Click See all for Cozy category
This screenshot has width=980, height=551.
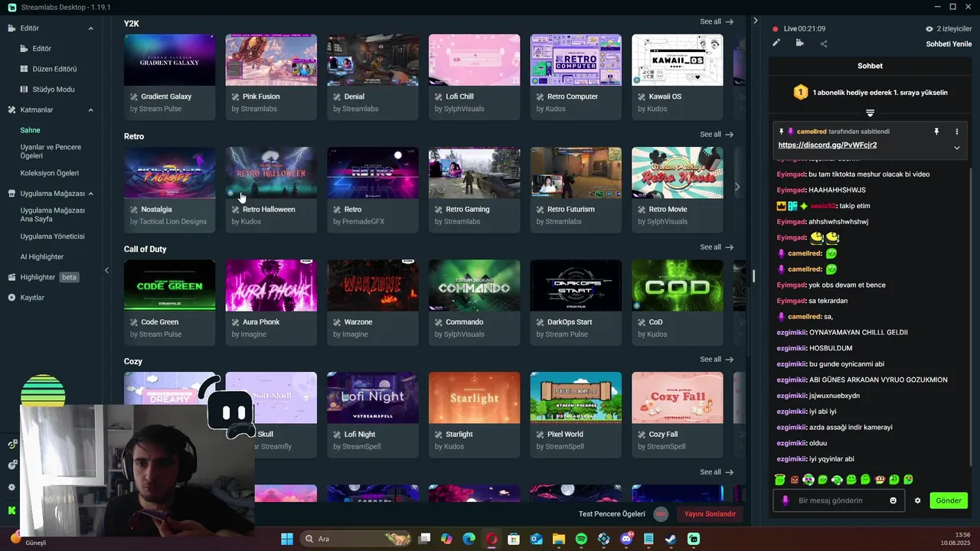717,360
